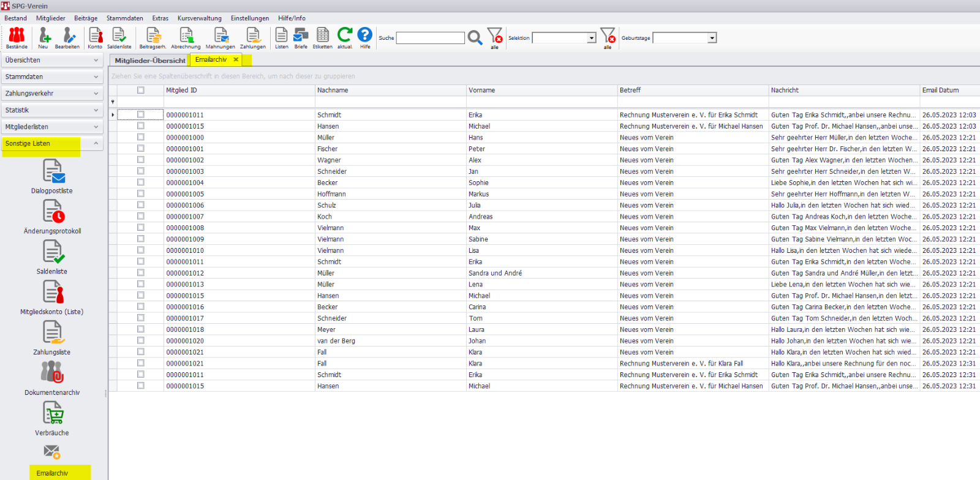980x480 pixels.
Task: Switch to the Mitglieder-Übersicht tab
Action: pos(149,61)
